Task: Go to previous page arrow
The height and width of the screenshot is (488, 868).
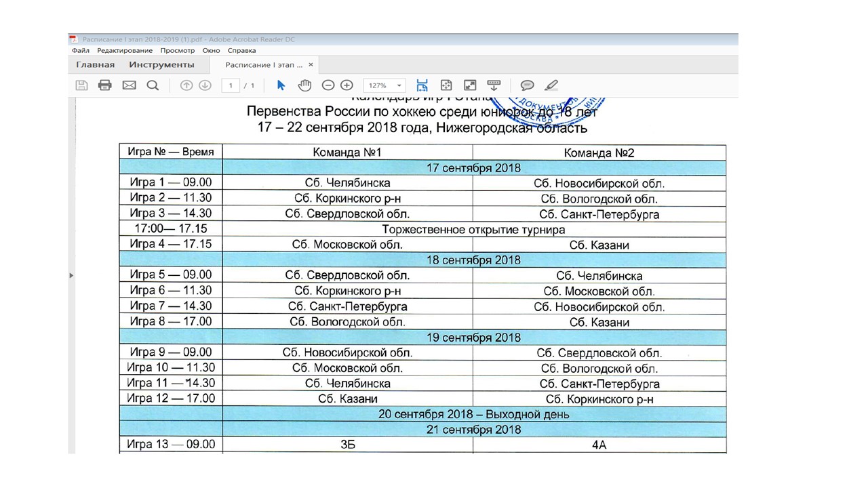Action: (186, 85)
